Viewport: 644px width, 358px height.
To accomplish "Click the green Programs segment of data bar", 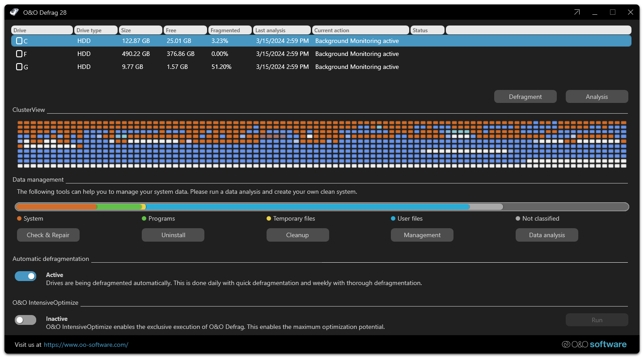I will [119, 207].
